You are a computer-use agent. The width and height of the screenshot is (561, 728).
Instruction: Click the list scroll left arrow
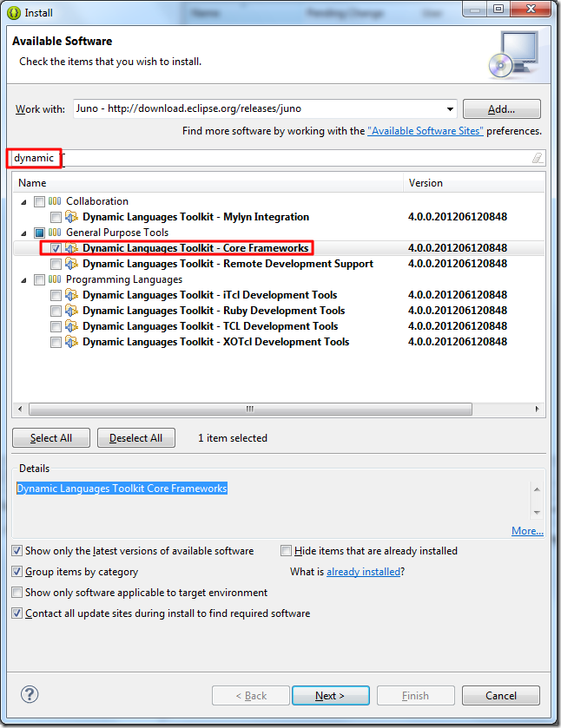point(20,409)
